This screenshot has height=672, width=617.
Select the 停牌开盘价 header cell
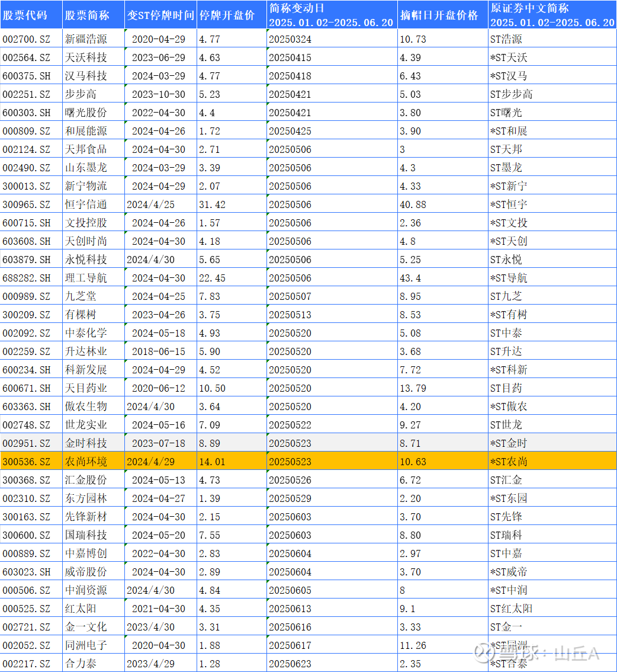click(232, 15)
